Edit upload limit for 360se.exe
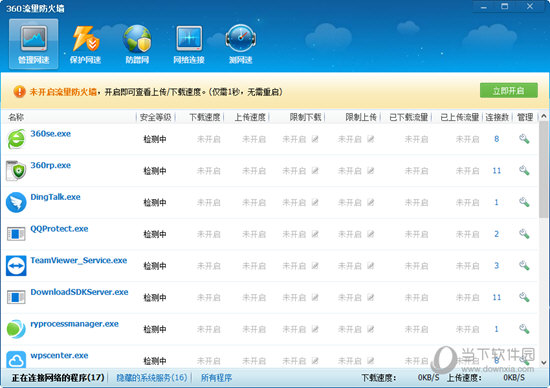The width and height of the screenshot is (550, 388). click(x=371, y=139)
